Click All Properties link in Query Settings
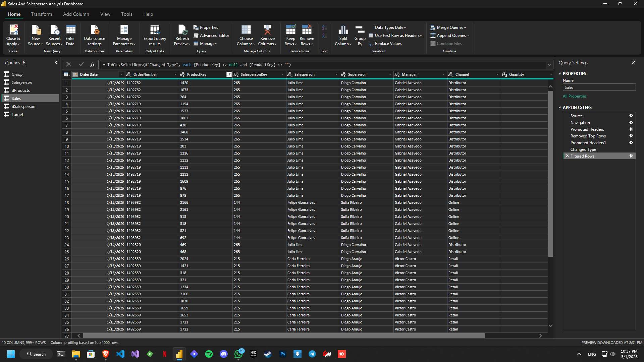 (x=574, y=96)
